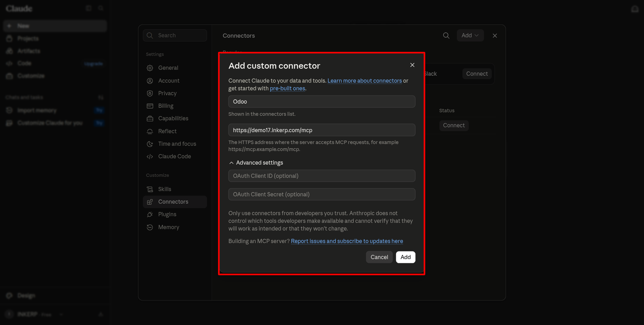Open General settings
This screenshot has width=644, height=325.
(175, 68)
